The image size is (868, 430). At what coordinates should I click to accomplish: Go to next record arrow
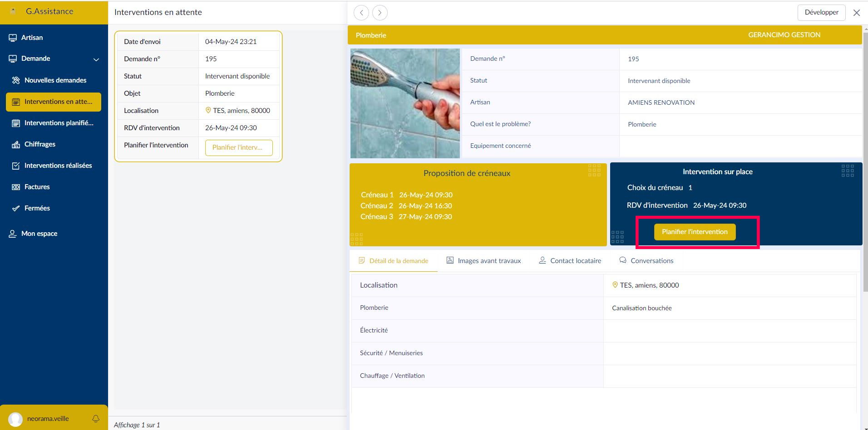click(380, 13)
